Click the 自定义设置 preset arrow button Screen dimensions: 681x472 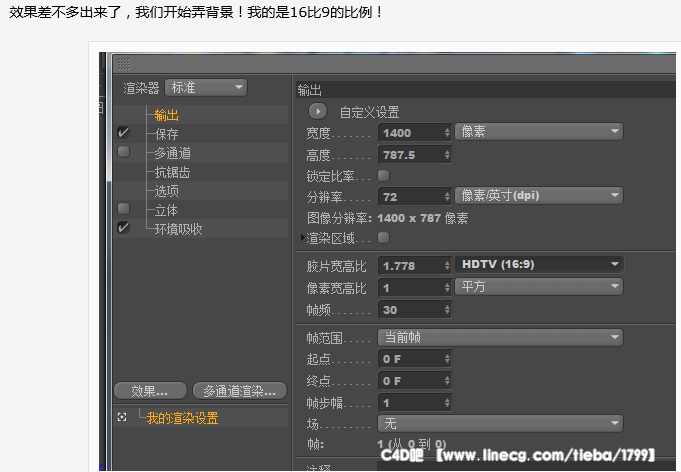coord(318,112)
